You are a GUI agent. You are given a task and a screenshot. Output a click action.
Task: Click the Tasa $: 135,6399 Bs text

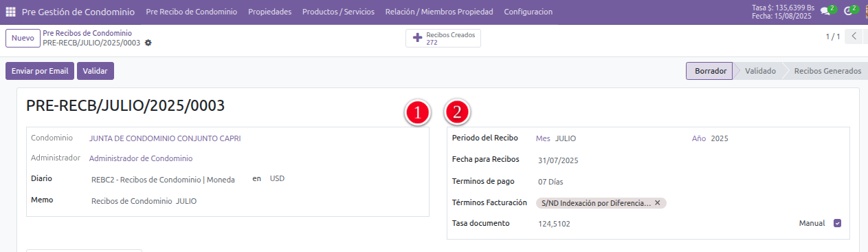(x=783, y=8)
